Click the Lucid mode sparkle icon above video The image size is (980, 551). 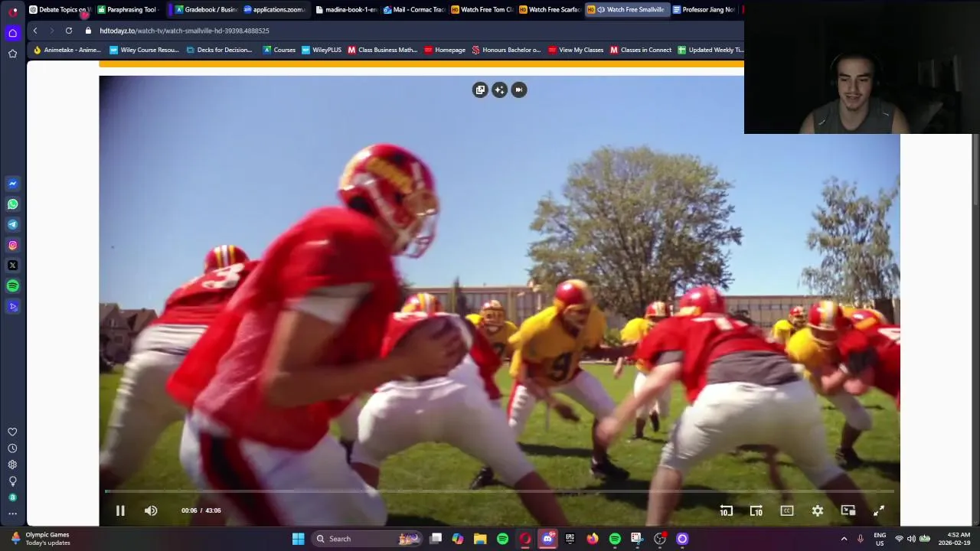499,90
